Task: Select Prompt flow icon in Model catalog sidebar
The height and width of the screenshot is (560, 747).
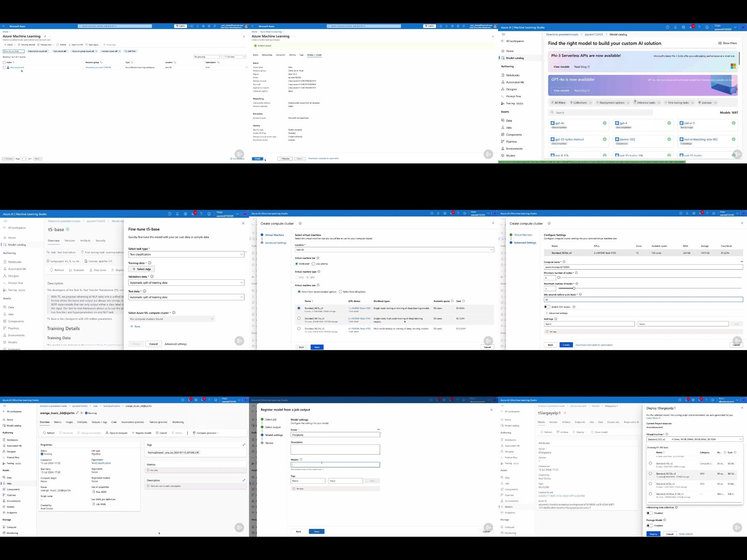Action: (x=503, y=96)
